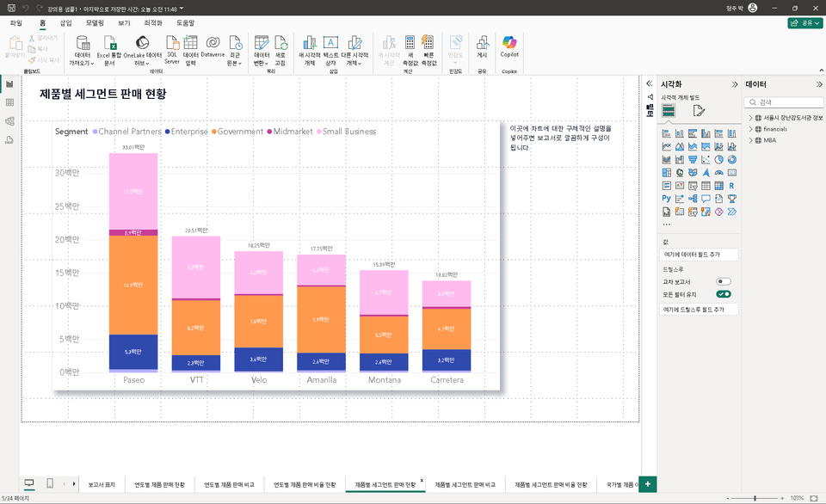
Task: Open SQL Server data connection
Action: click(172, 50)
